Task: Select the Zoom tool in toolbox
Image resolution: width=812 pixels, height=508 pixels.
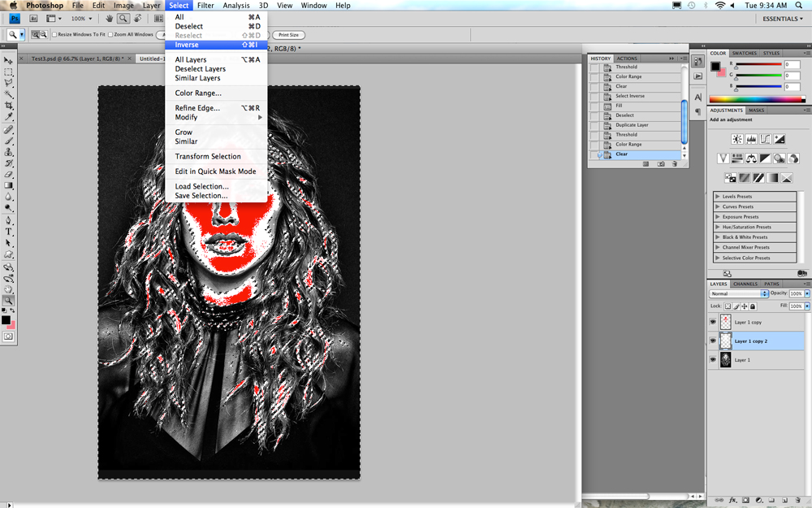Action: 8,301
